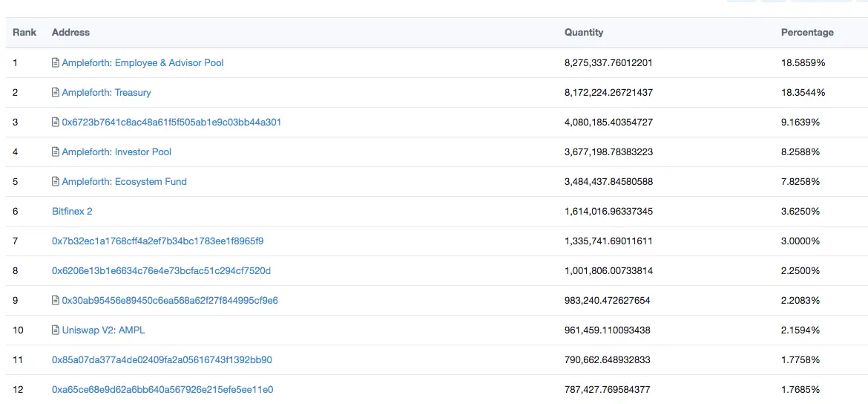
Task: Open address 0x85a07da377a4de02409fa2a05616743f1392bb90
Action: [162, 360]
